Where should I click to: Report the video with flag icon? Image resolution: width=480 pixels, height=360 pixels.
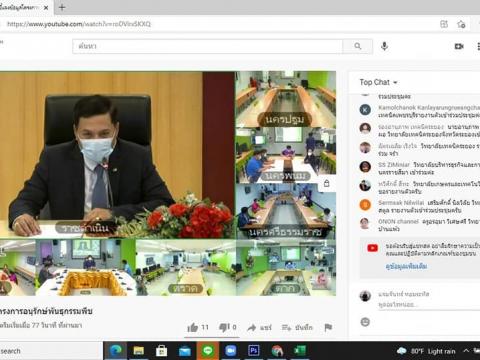(328, 327)
